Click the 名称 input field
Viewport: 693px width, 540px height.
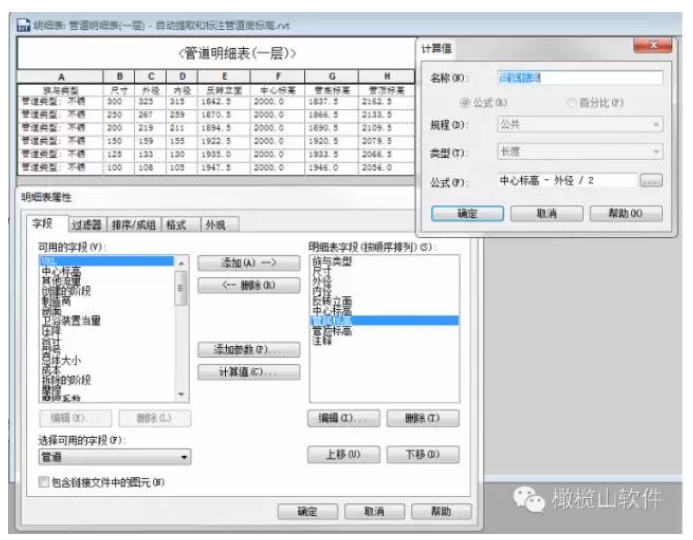[579, 78]
